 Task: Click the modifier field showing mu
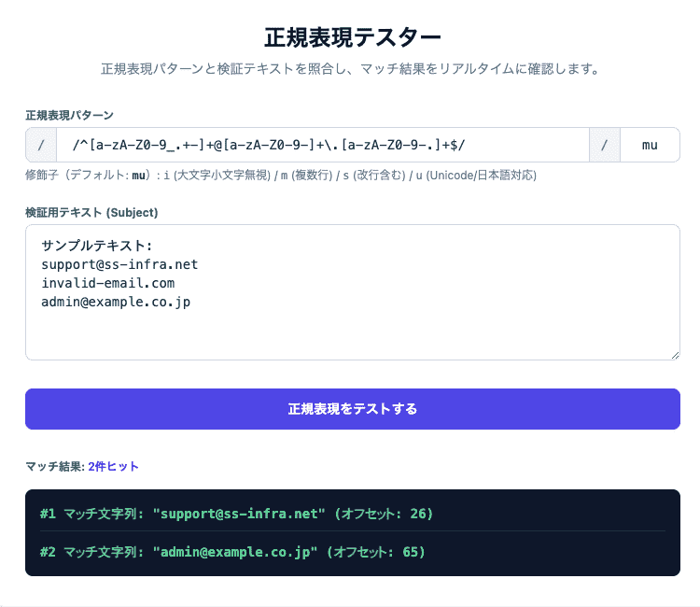tap(650, 145)
